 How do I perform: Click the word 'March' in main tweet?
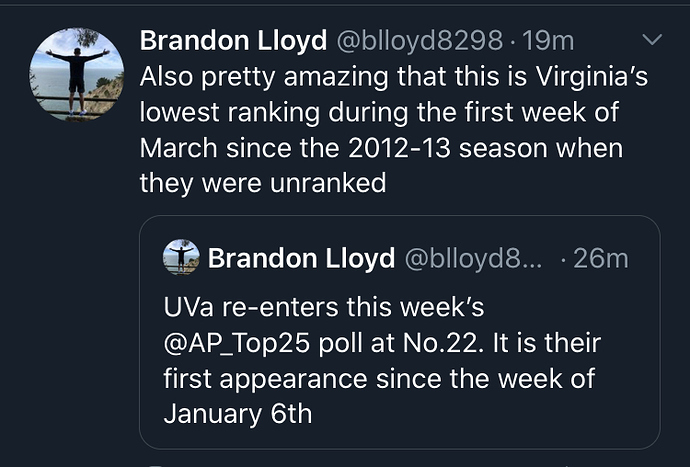(x=178, y=148)
